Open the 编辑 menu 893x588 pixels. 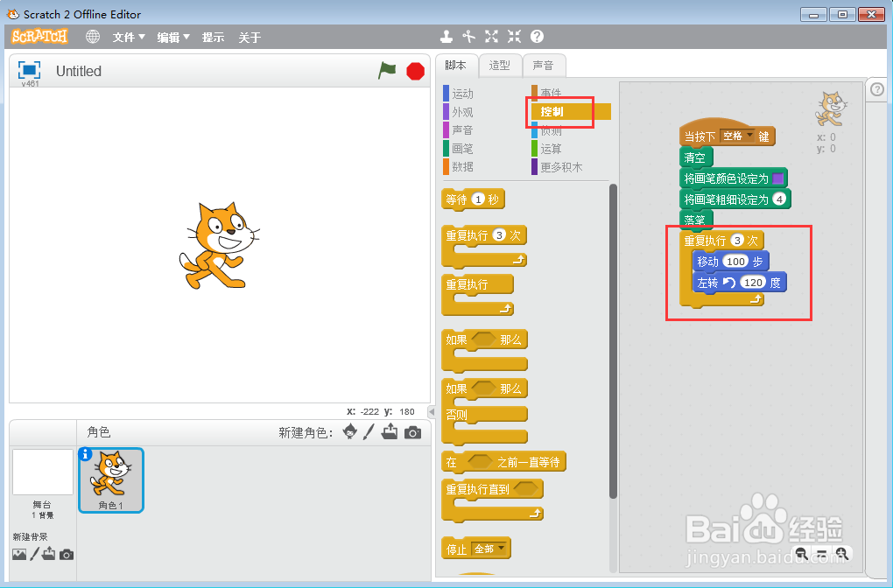point(169,37)
